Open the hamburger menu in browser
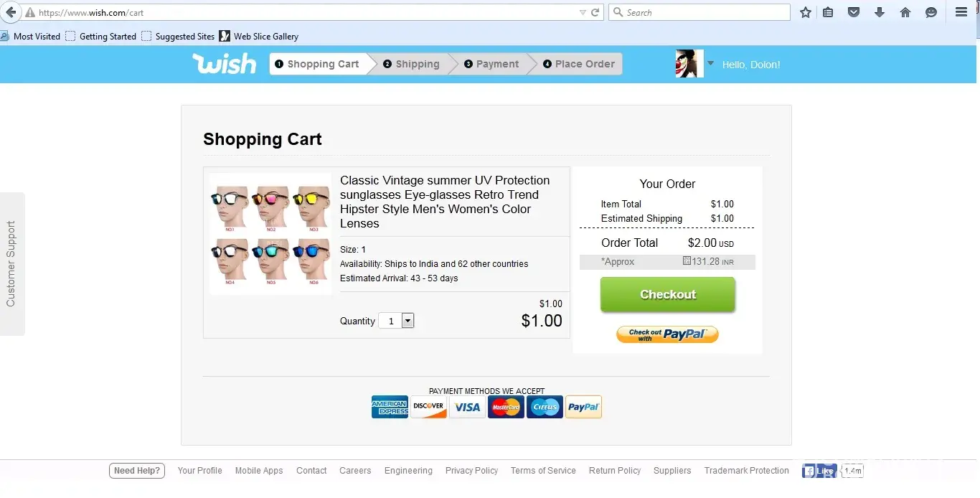Viewport: 980px width, 498px height. pyautogui.click(x=961, y=12)
